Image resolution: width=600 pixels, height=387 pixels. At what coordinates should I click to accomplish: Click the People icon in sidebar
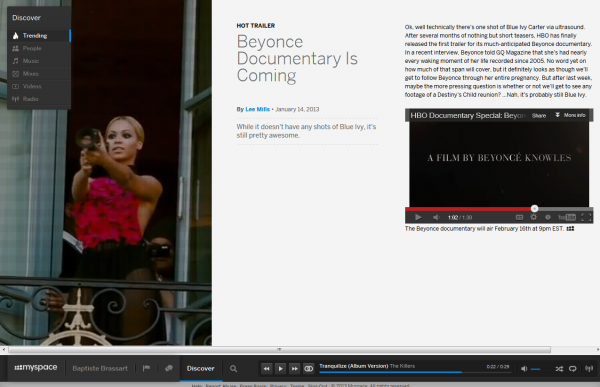click(x=15, y=48)
